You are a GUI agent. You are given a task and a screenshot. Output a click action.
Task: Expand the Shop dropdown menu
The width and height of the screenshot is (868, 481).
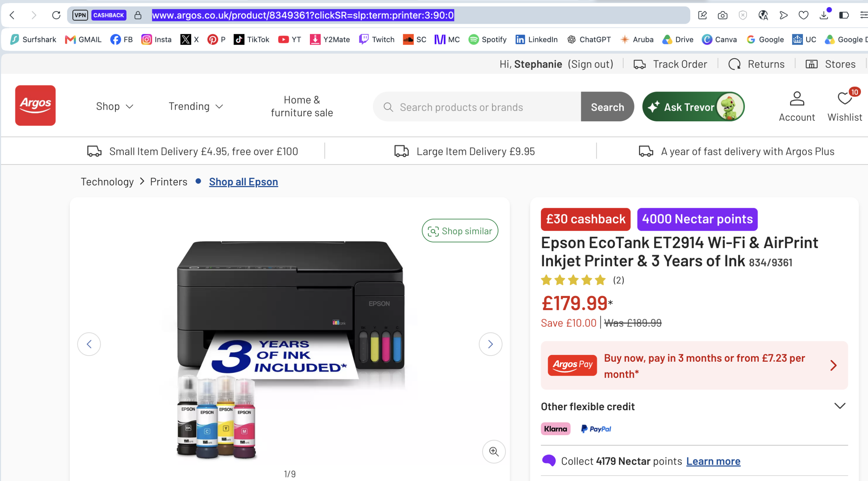coord(115,106)
